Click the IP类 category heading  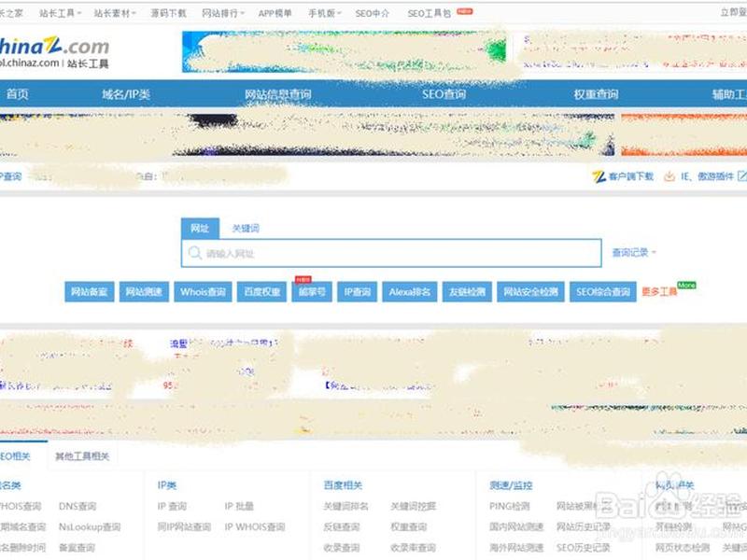point(167,485)
